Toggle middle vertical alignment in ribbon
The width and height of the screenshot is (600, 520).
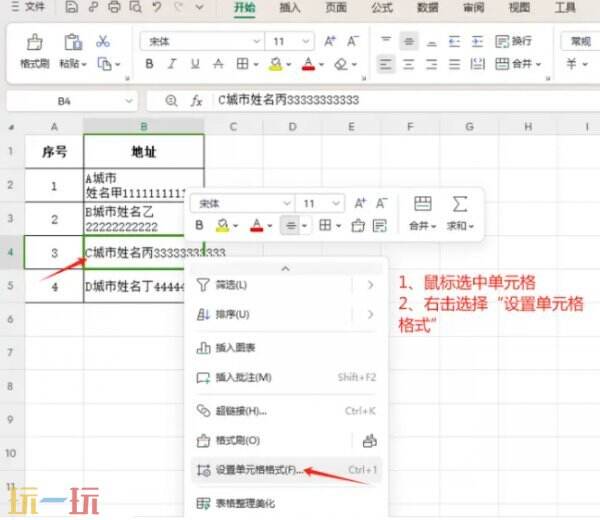coord(409,41)
